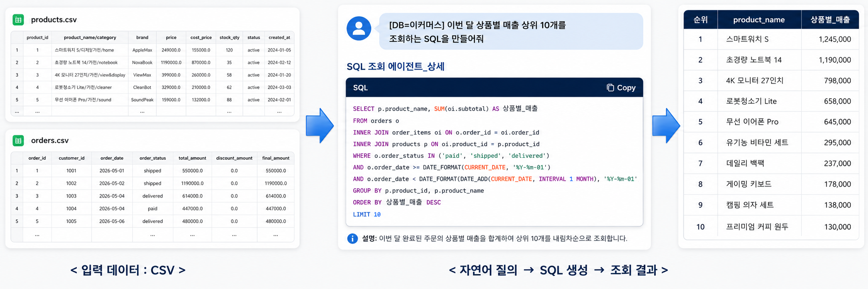
Task: Select the products.csv title
Action: point(54,20)
